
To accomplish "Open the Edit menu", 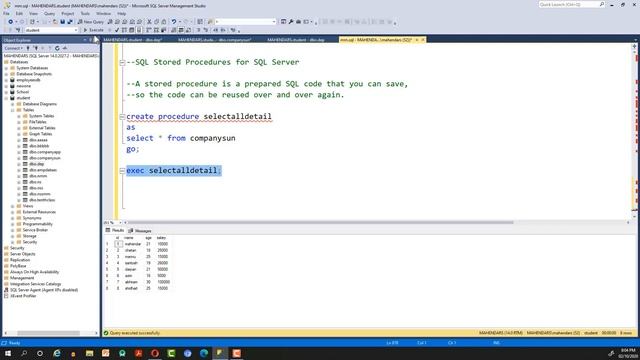I will pyautogui.click(x=19, y=13).
